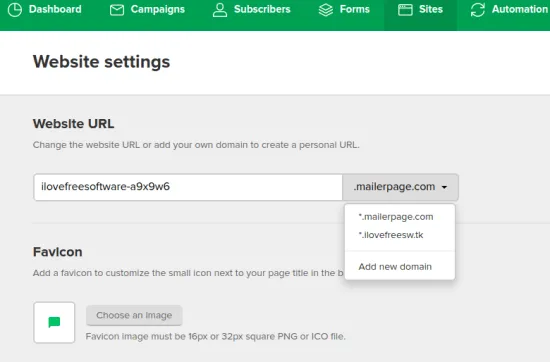
Task: Click the green chat-bubble favicon preview
Action: [x=54, y=322]
